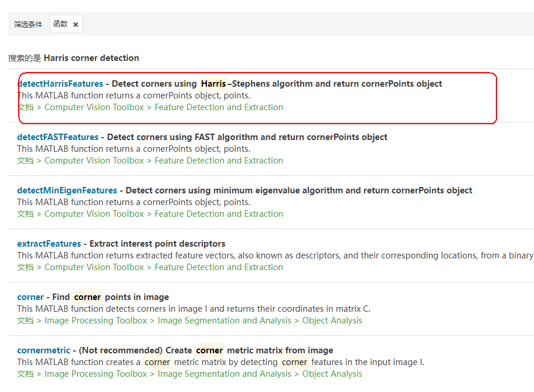534x392 pixels.
Task: Click Feature Detection and Extraction under detectHarrisFeatures
Action: [219, 107]
